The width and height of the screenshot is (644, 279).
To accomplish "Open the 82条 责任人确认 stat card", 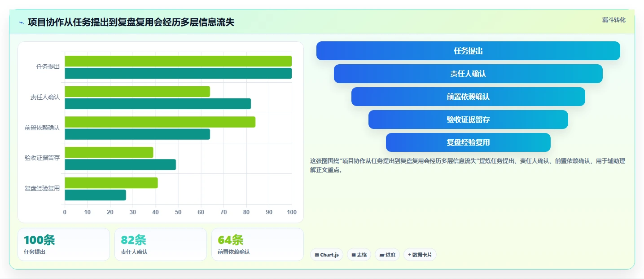I will click(x=161, y=244).
